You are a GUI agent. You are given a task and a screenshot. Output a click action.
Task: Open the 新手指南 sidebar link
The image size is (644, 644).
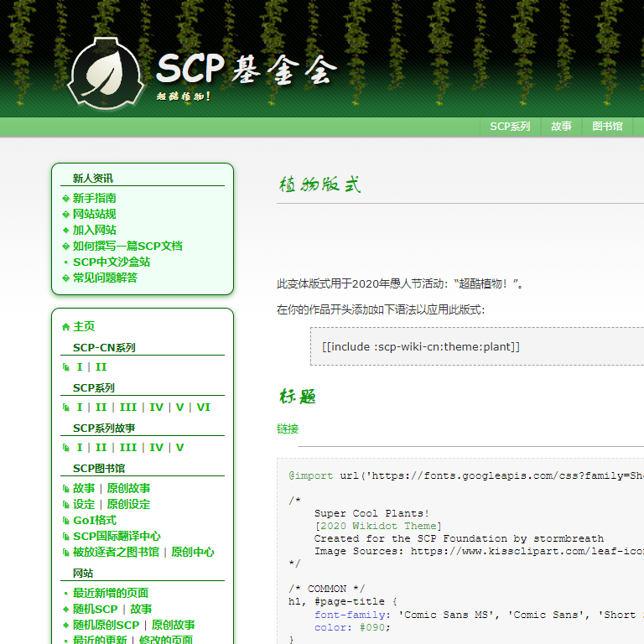pyautogui.click(x=94, y=199)
